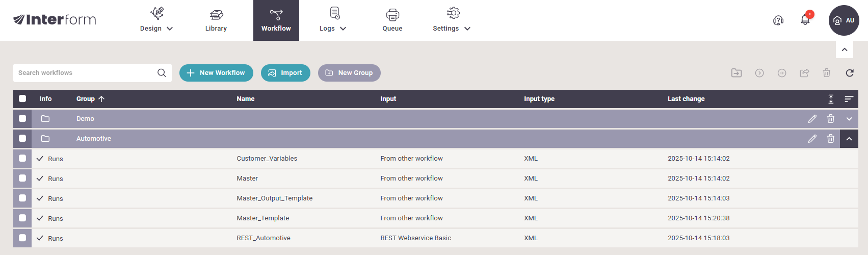This screenshot has height=255, width=868.
Task: Expand the Demo group chevron
Action: (x=849, y=119)
